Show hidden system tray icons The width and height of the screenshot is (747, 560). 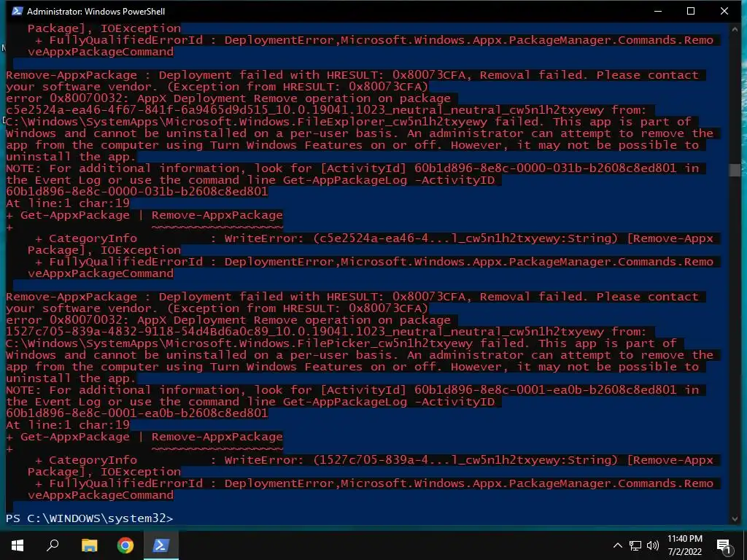617,545
